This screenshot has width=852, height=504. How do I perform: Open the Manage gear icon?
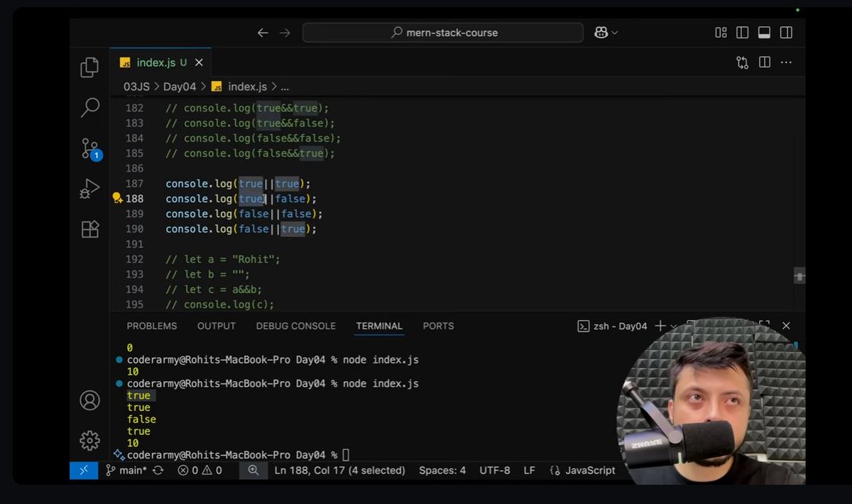point(89,441)
